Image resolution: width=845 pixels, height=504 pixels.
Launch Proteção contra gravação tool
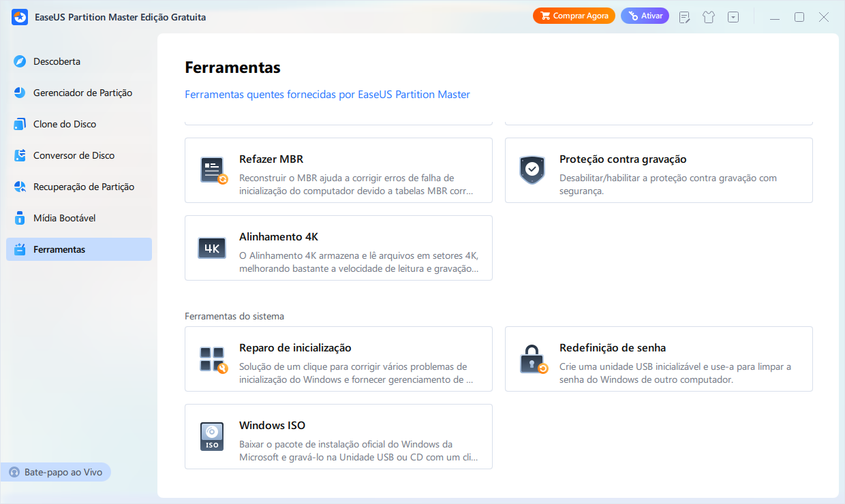[659, 170]
